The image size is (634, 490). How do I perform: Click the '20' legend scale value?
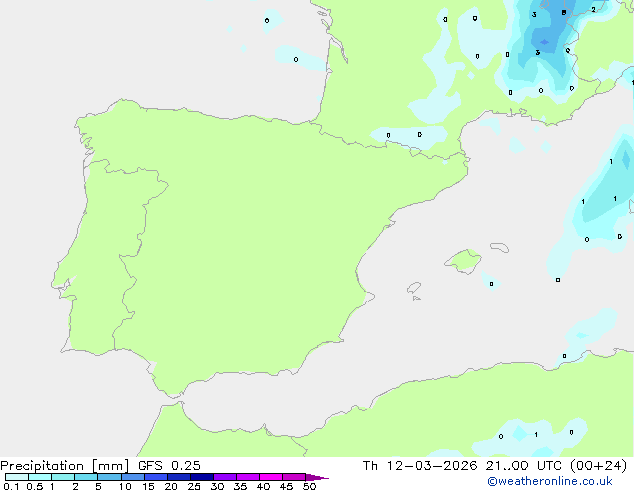[x=171, y=486]
